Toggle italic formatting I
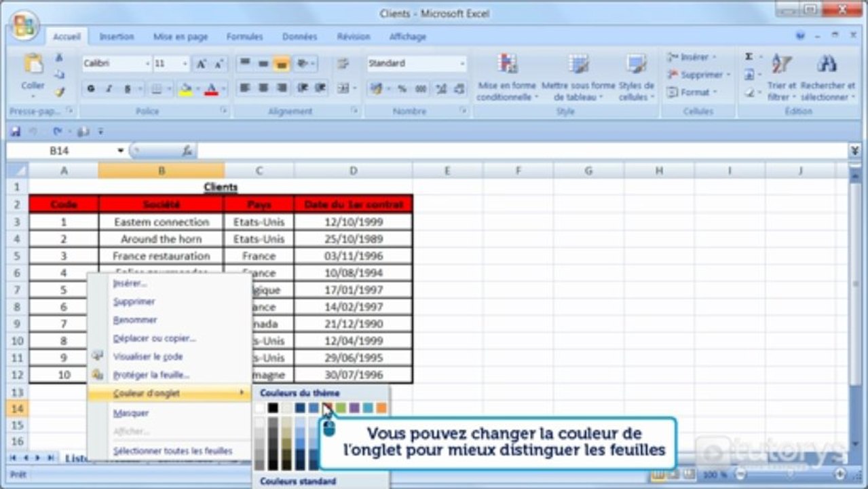The height and width of the screenshot is (489, 868). point(109,89)
